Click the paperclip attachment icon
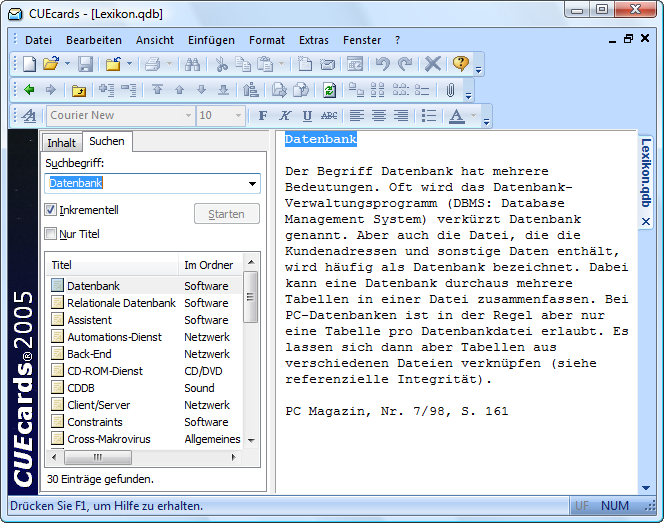The height and width of the screenshot is (523, 664). point(451,90)
